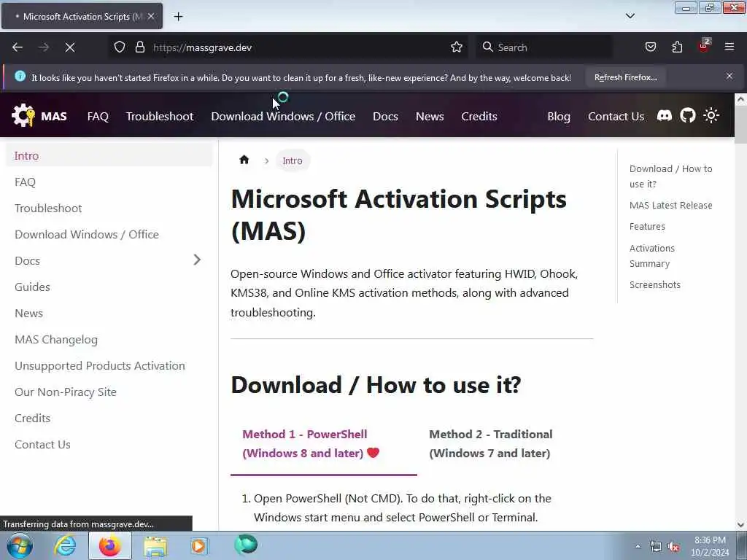Open FAQ in the top navigation
Image resolution: width=747 pixels, height=560 pixels.
point(98,116)
